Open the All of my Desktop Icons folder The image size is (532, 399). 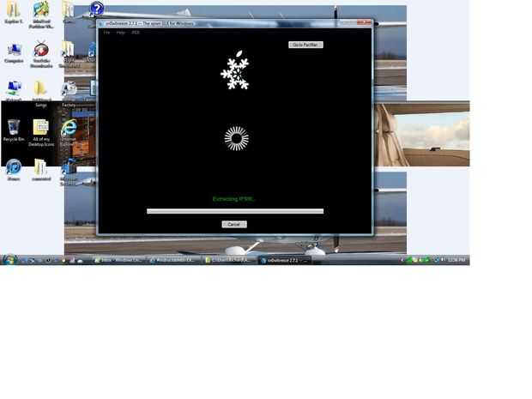tap(41, 132)
